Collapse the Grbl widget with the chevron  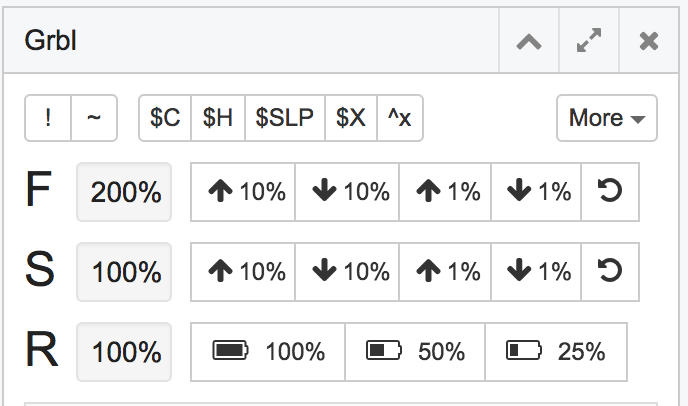pyautogui.click(x=528, y=42)
